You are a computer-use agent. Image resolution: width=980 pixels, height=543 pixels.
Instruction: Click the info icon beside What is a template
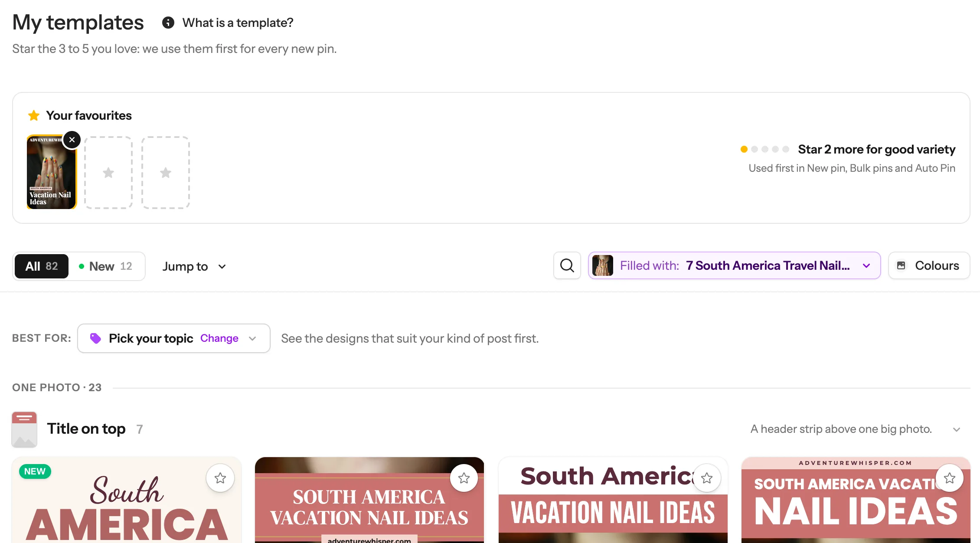click(x=168, y=23)
